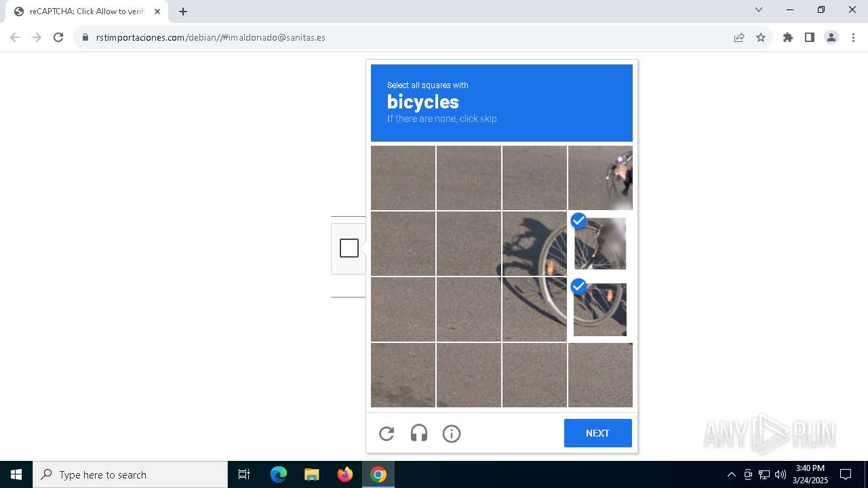
Task: Select the bottom-left asphalt tile with dark stain
Action: (x=403, y=375)
